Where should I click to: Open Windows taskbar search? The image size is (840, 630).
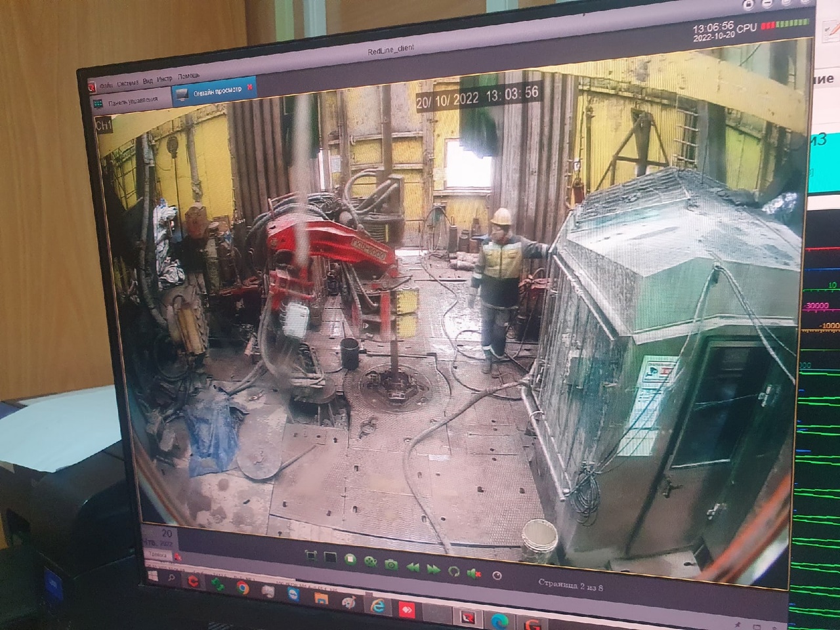pos(172,578)
